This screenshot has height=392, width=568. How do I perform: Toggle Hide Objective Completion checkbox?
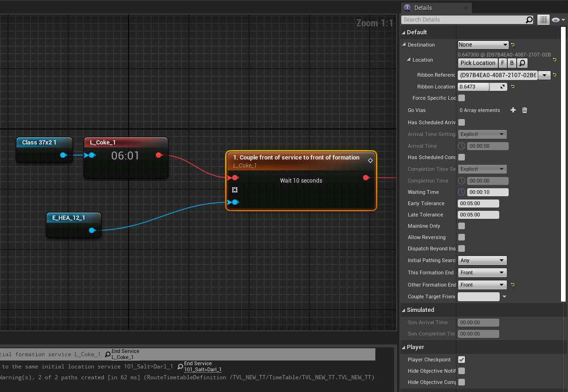coord(462,382)
